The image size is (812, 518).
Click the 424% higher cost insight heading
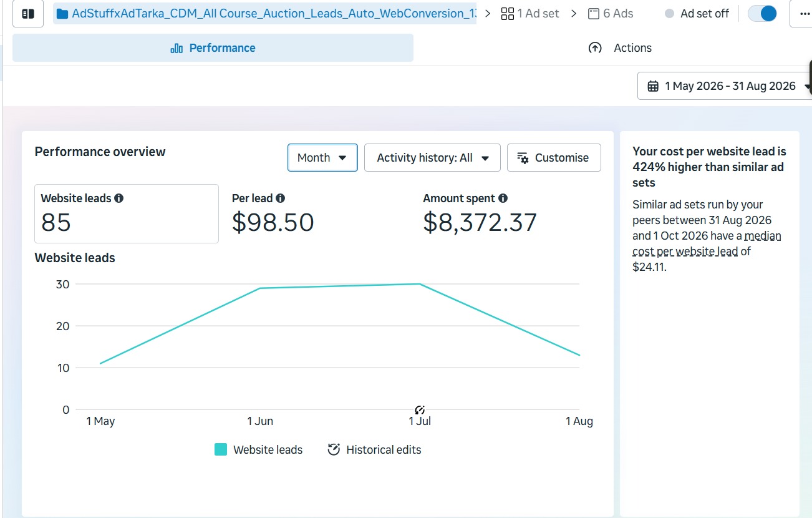tap(709, 167)
